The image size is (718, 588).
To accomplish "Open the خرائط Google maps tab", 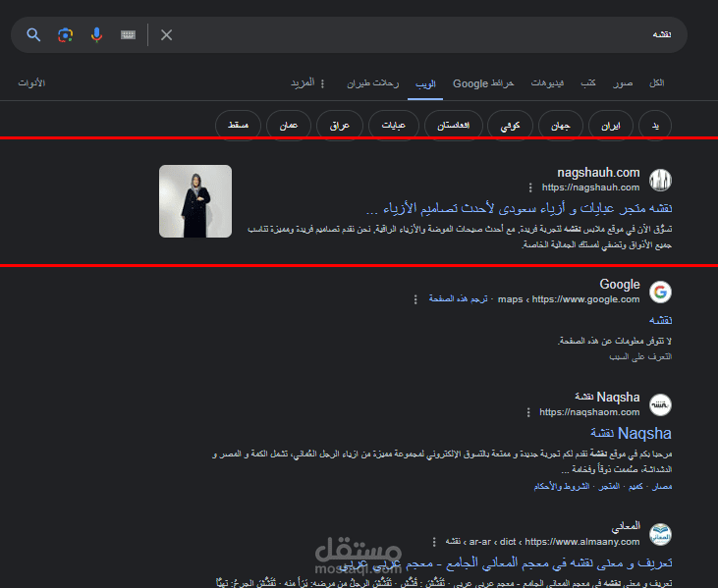I will (483, 83).
